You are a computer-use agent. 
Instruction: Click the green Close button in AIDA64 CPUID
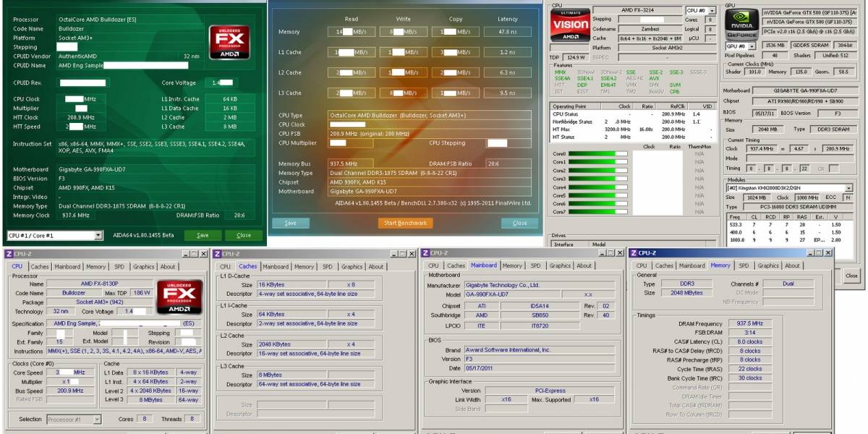tap(244, 235)
